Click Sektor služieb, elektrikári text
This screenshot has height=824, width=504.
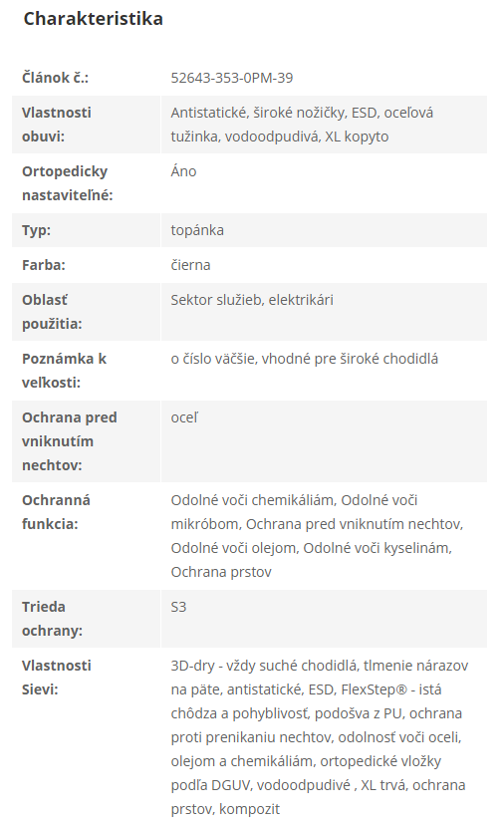pyautogui.click(x=252, y=300)
